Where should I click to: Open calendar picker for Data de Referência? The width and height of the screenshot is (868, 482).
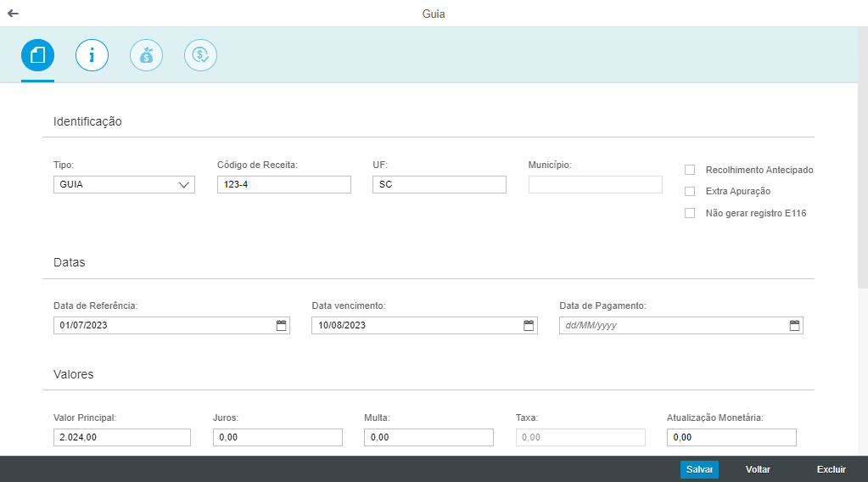281,325
